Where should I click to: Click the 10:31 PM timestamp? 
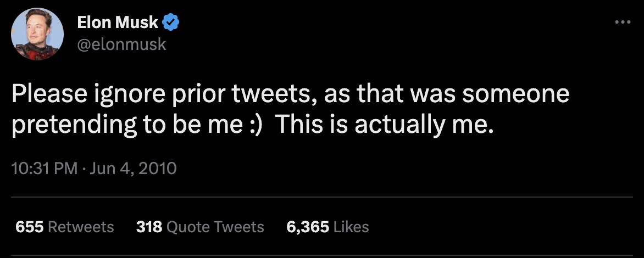point(44,167)
